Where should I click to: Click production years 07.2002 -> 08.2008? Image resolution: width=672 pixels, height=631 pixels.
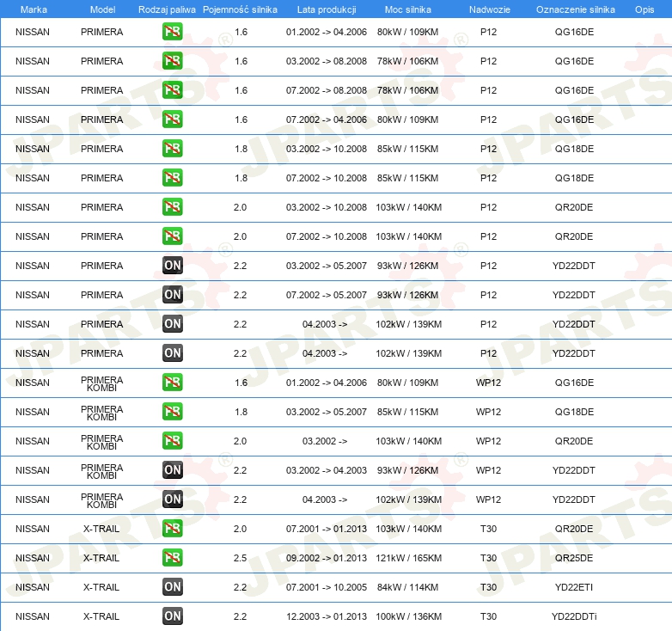(x=327, y=90)
